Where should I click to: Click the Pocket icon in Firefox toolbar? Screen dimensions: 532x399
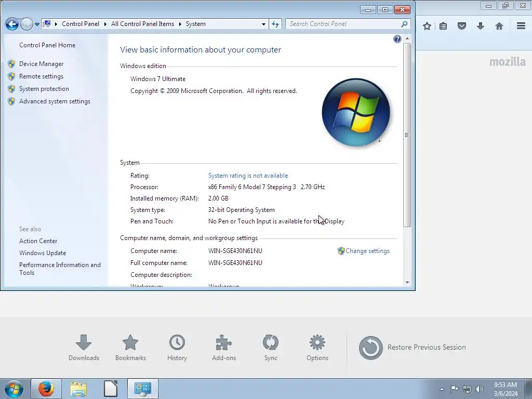click(x=462, y=26)
